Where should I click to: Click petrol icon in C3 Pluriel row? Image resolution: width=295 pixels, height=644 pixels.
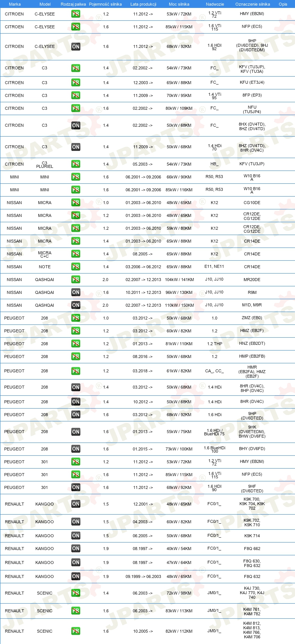(76, 164)
